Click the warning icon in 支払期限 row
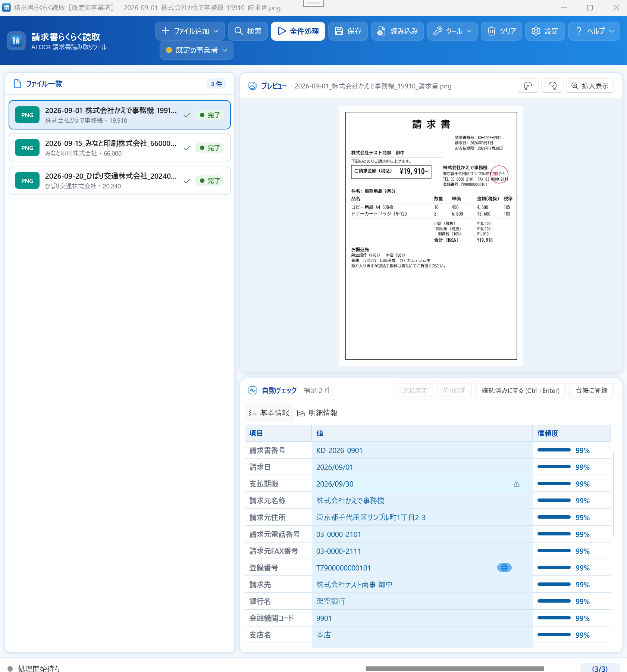The width and height of the screenshot is (627, 672). click(x=517, y=484)
